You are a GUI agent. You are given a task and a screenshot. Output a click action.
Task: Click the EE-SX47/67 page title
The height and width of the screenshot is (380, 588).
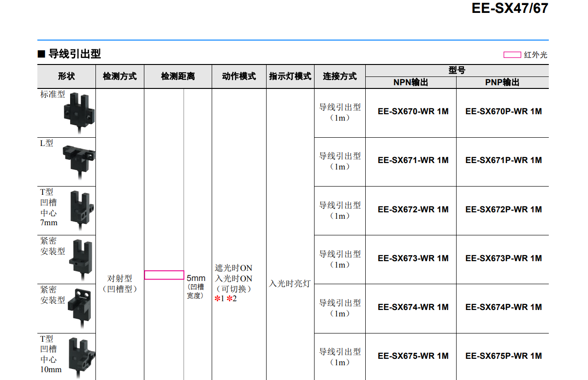click(510, 8)
